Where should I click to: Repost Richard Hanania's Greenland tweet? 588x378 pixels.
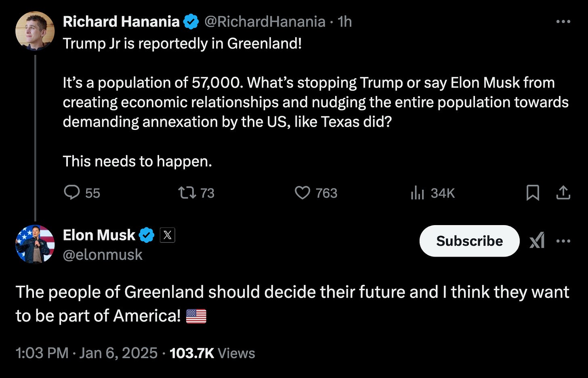point(196,193)
